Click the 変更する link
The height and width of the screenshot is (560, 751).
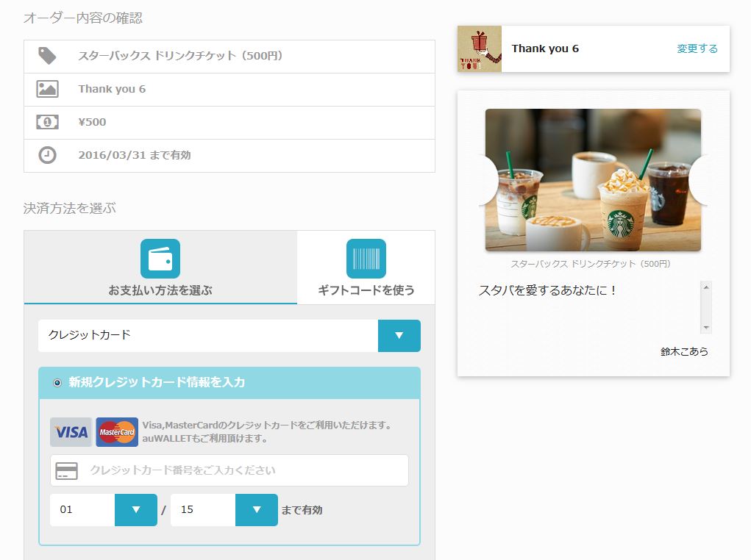(x=697, y=49)
